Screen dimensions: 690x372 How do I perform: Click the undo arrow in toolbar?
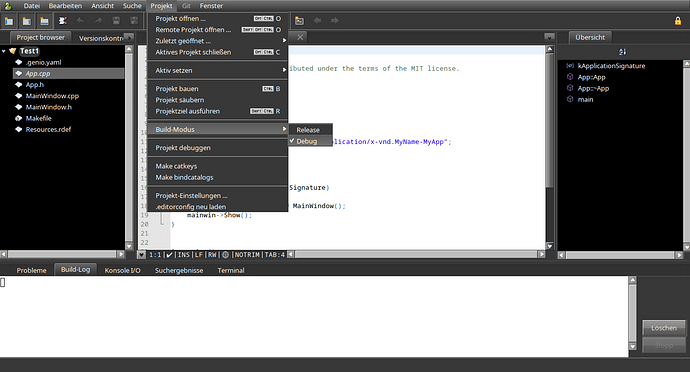(x=81, y=21)
